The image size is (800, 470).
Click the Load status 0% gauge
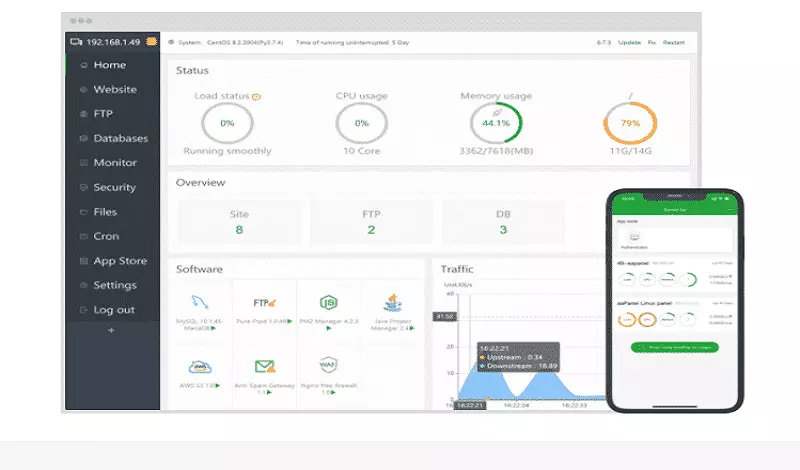[227, 123]
